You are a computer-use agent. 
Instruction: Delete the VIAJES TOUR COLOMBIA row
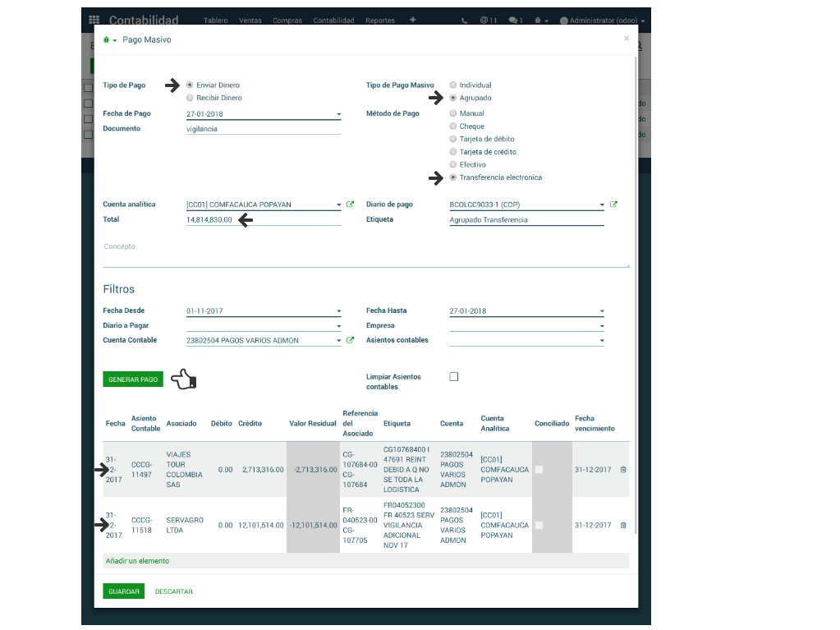tap(623, 469)
